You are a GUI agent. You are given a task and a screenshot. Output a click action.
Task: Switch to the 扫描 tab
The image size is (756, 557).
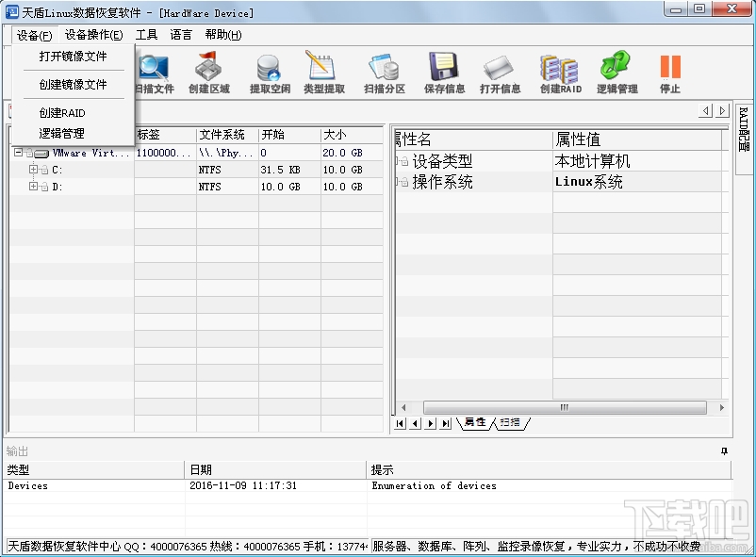click(510, 422)
